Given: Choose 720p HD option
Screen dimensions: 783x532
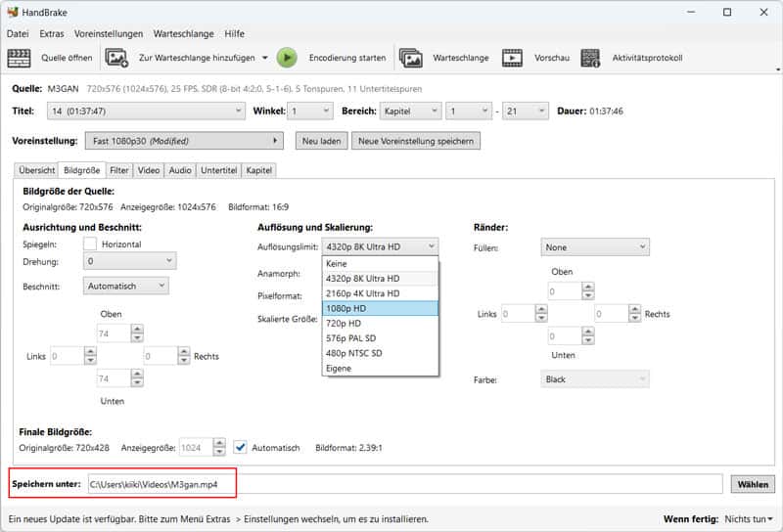Looking at the screenshot, I should (381, 324).
